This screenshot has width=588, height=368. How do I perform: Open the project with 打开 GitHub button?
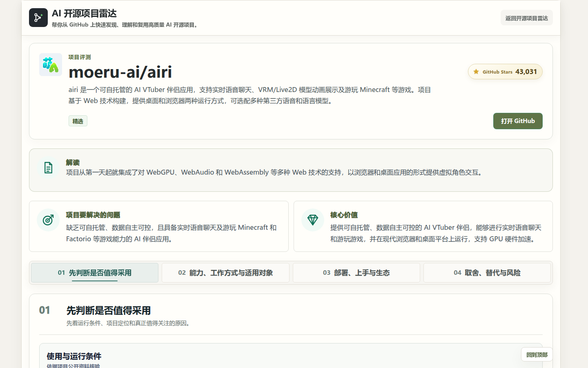pyautogui.click(x=518, y=121)
